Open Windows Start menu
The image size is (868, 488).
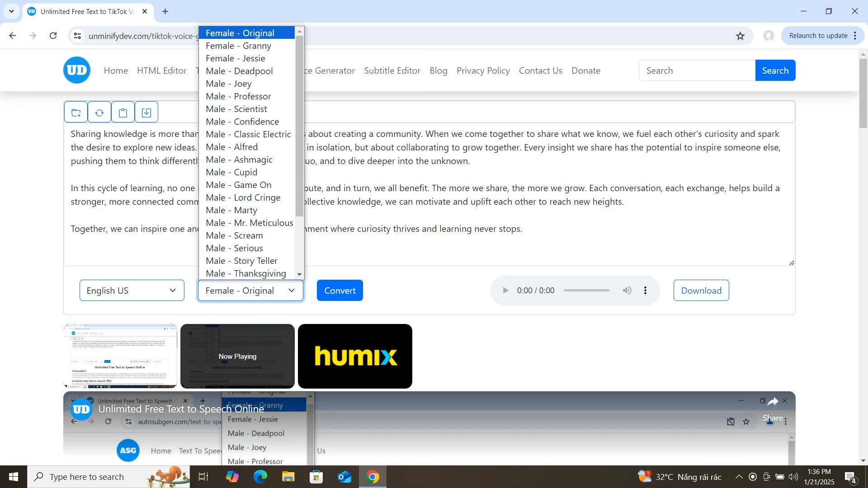pyautogui.click(x=14, y=477)
